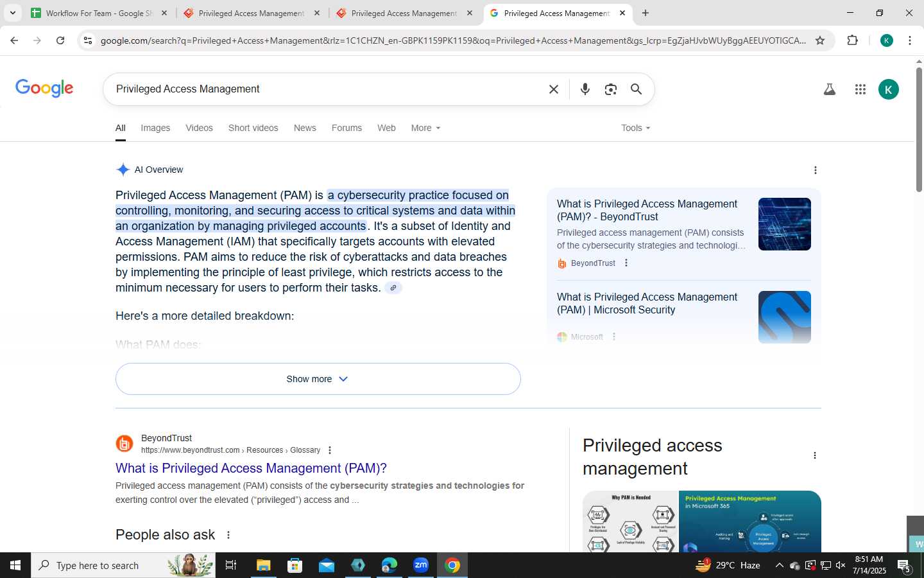Click the Google search input field
Viewport: 924px width, 578px height.
point(327,89)
